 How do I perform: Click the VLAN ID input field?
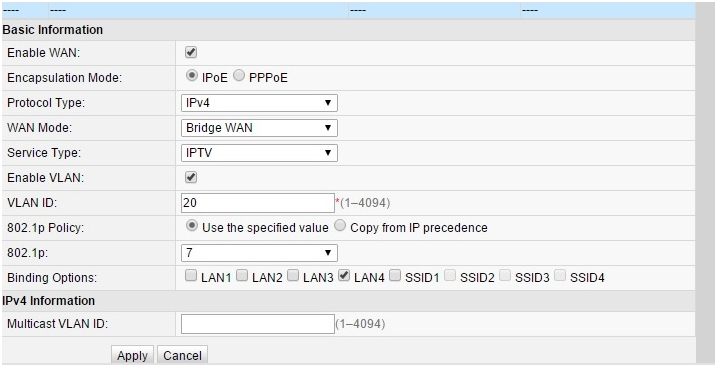point(258,203)
